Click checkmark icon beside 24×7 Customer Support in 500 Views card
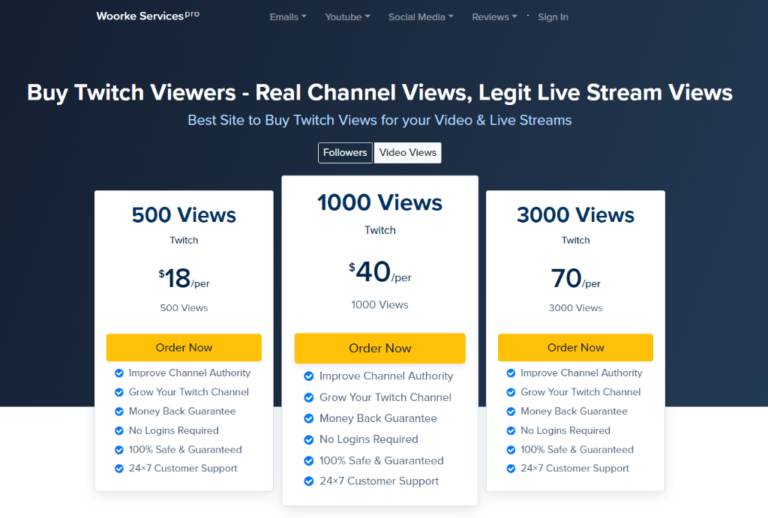Screen dimensions: 768x518 click(x=119, y=469)
